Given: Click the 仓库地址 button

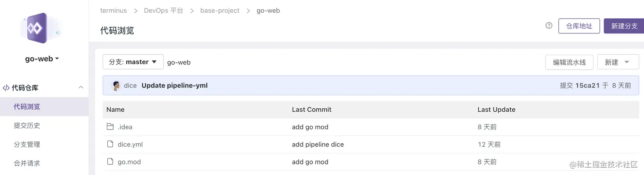Looking at the screenshot, I should pos(579,26).
